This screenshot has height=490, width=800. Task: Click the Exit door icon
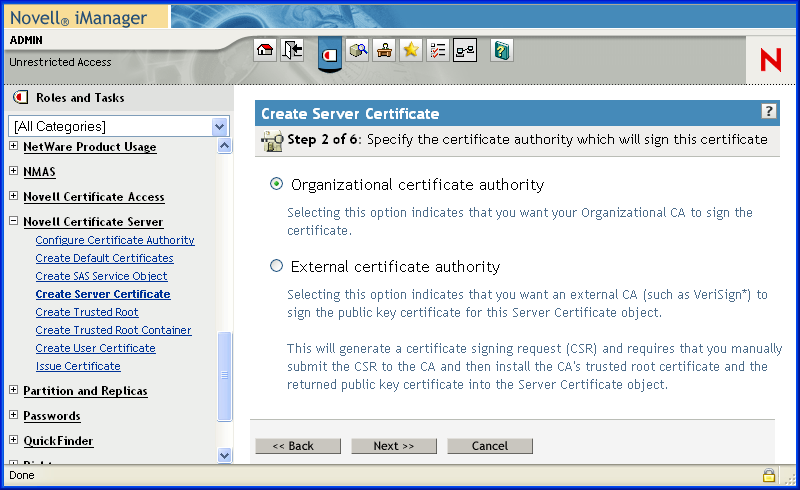coord(292,50)
